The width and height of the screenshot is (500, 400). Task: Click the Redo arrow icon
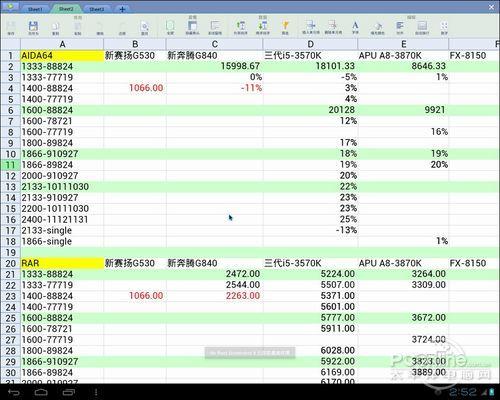(122, 28)
